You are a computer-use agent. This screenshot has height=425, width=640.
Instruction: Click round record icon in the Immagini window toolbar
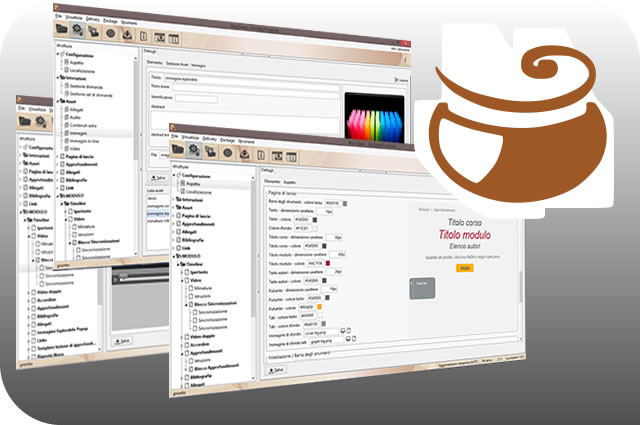pos(110,33)
